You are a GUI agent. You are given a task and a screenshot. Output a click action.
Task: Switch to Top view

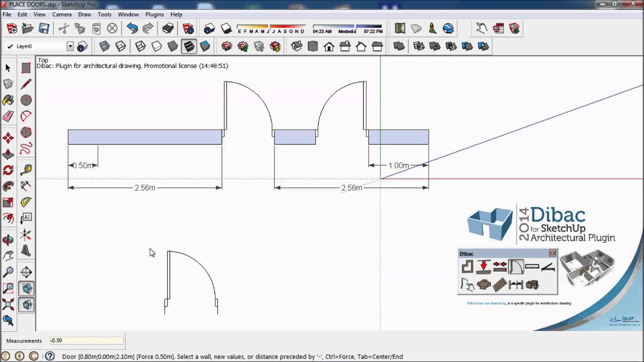[x=312, y=46]
